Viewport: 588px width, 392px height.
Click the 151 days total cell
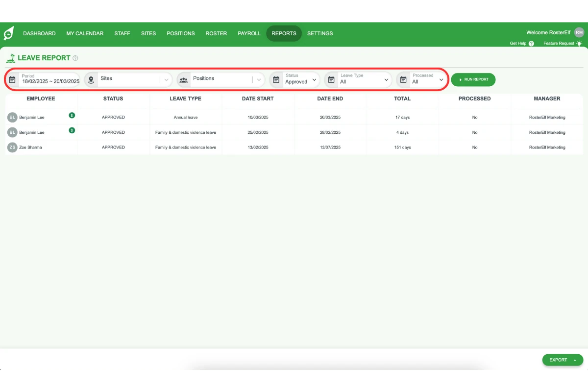point(402,147)
